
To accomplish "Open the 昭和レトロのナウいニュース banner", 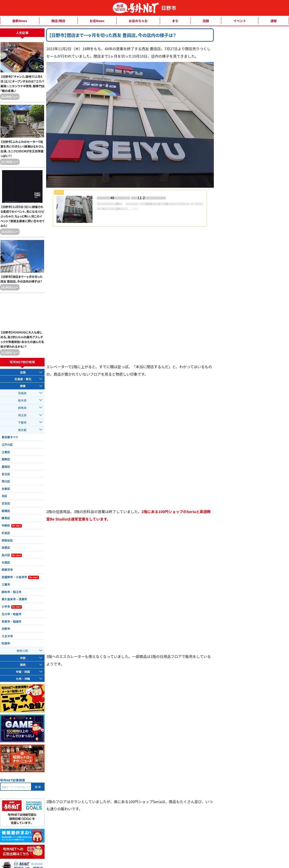I will (22, 758).
